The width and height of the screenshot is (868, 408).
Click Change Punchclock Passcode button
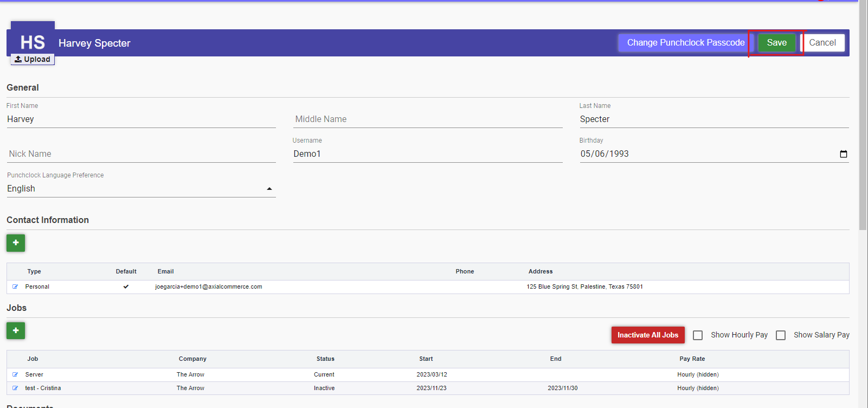click(x=685, y=43)
